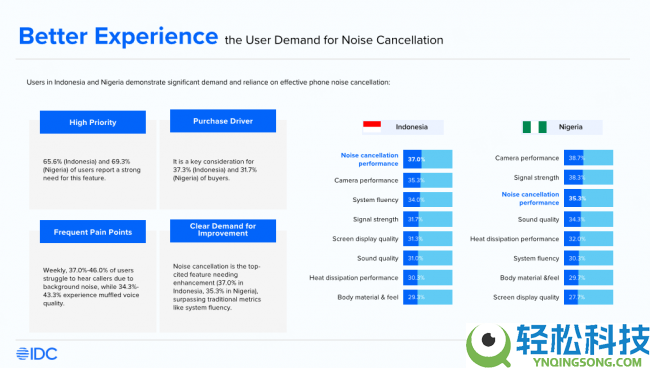The height and width of the screenshot is (368, 650).
Task: Click Indonesia's 35.3% camera performance bar
Action: pos(427,180)
